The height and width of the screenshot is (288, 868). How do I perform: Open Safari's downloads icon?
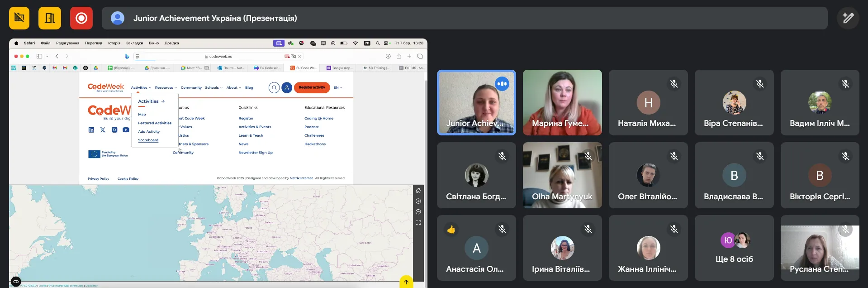pos(388,56)
